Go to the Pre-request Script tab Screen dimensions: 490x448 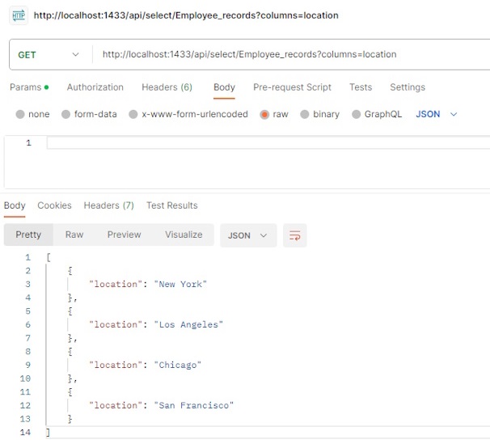click(x=292, y=87)
